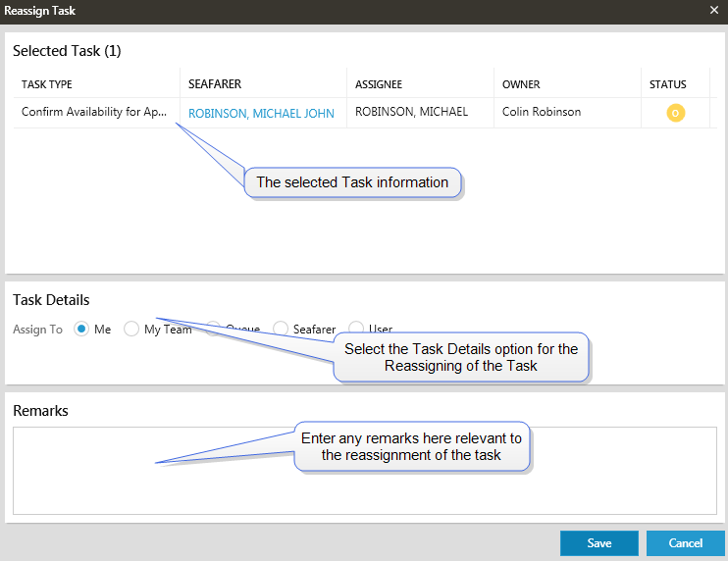The height and width of the screenshot is (561, 728).
Task: Choose the 'My Team' radio option
Action: click(131, 330)
